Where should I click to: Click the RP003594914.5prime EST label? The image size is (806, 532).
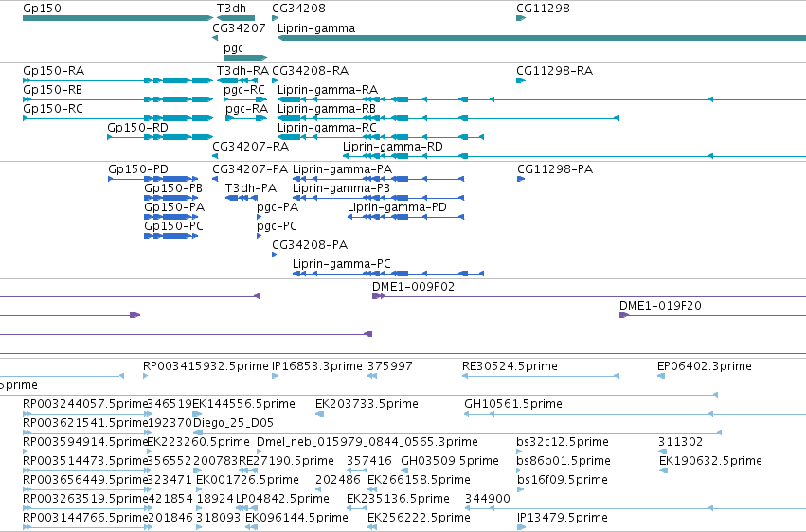click(x=85, y=442)
